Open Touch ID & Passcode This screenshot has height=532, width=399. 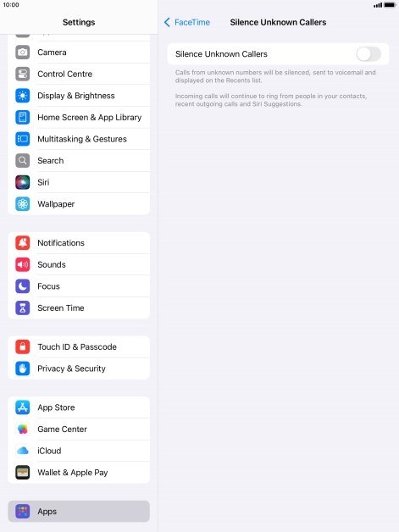tap(79, 346)
